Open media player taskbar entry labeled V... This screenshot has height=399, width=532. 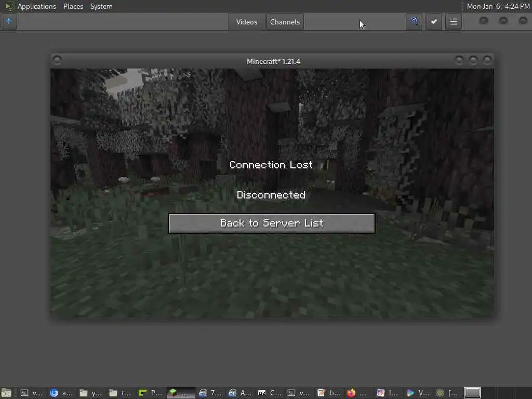[x=418, y=393]
